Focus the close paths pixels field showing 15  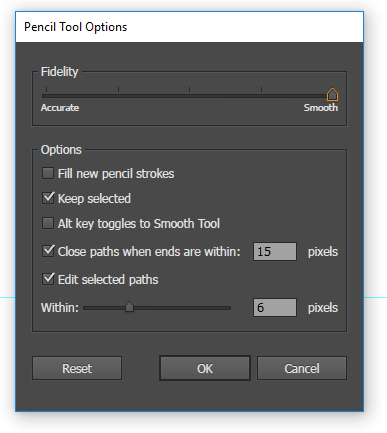coord(275,251)
